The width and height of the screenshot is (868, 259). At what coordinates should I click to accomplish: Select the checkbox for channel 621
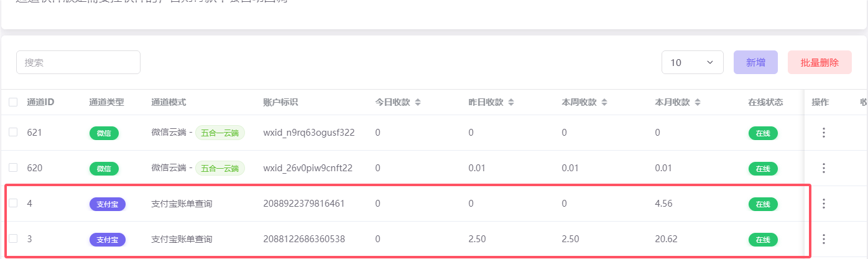13,132
